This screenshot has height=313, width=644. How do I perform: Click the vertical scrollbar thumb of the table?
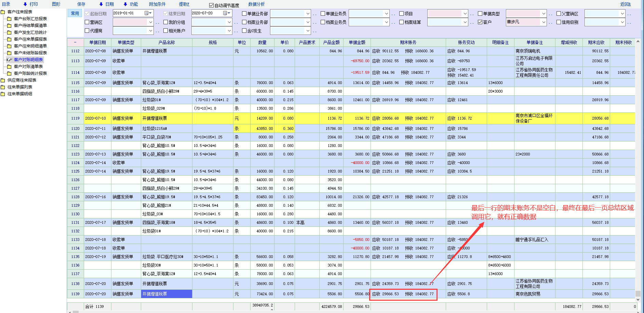click(638, 294)
